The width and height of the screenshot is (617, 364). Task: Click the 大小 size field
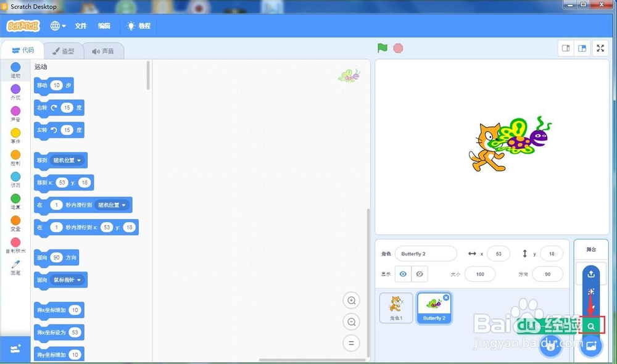click(x=480, y=275)
